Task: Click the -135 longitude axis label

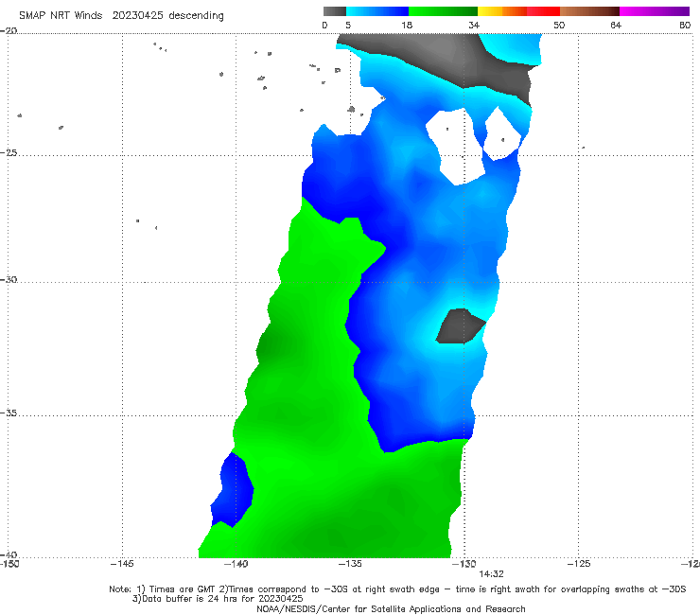Action: pyautogui.click(x=350, y=564)
